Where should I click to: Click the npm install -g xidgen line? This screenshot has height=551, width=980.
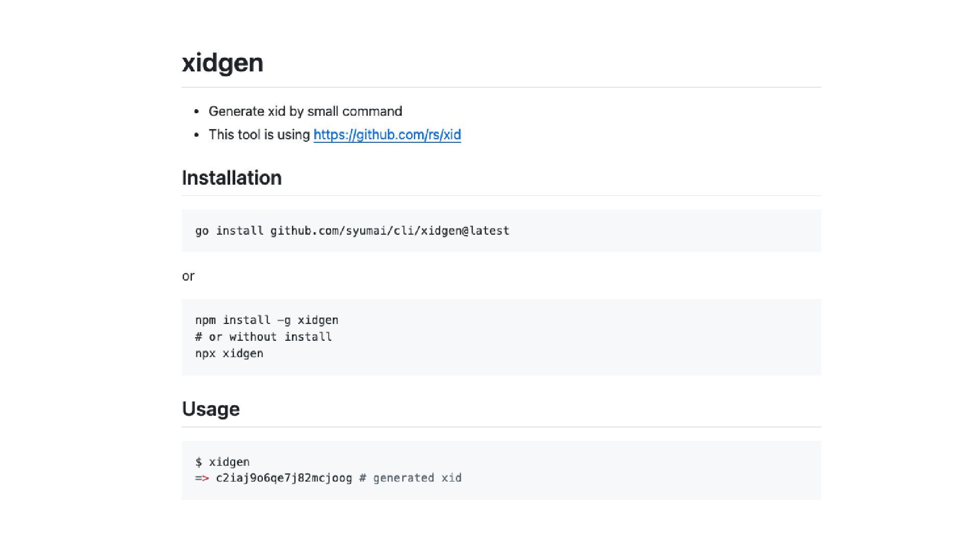click(x=266, y=320)
